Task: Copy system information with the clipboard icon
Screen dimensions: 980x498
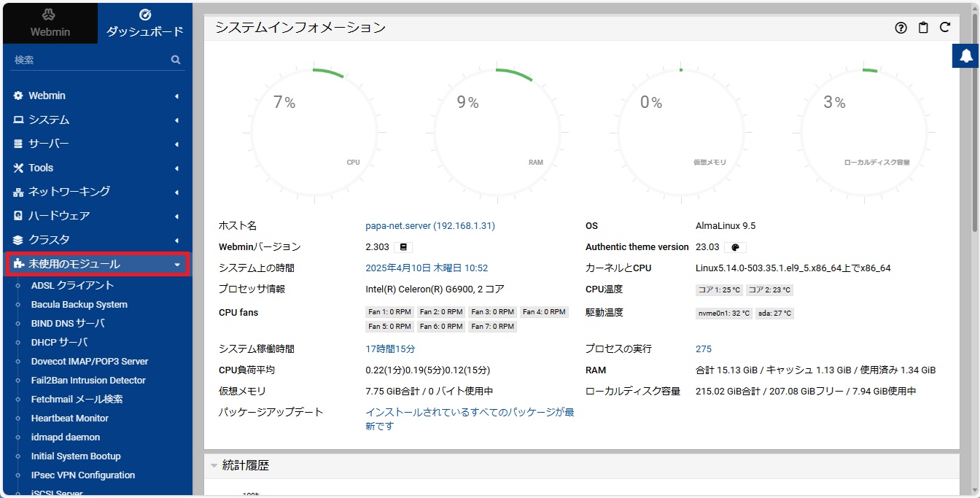Action: click(x=923, y=28)
